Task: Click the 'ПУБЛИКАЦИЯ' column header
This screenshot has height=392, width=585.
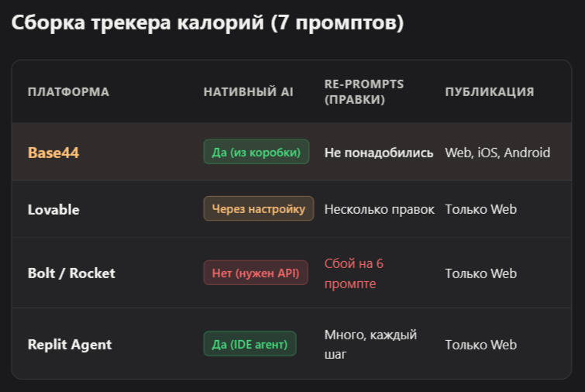Action: [x=490, y=91]
